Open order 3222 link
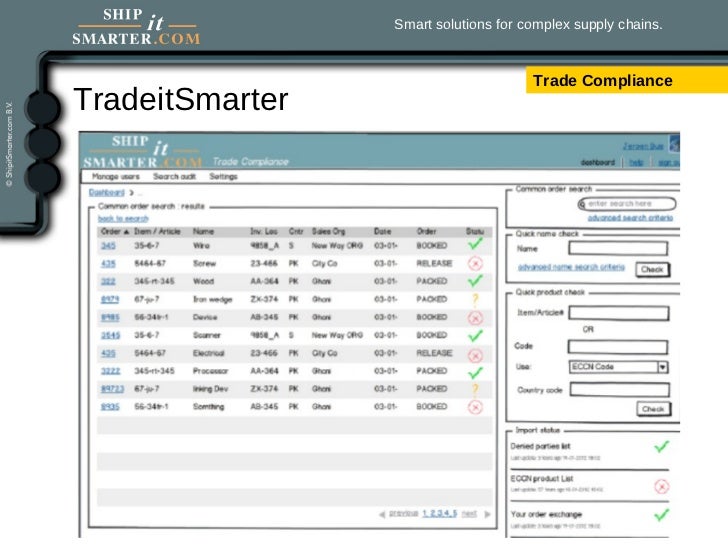728x546 pixels. pyautogui.click(x=110, y=370)
